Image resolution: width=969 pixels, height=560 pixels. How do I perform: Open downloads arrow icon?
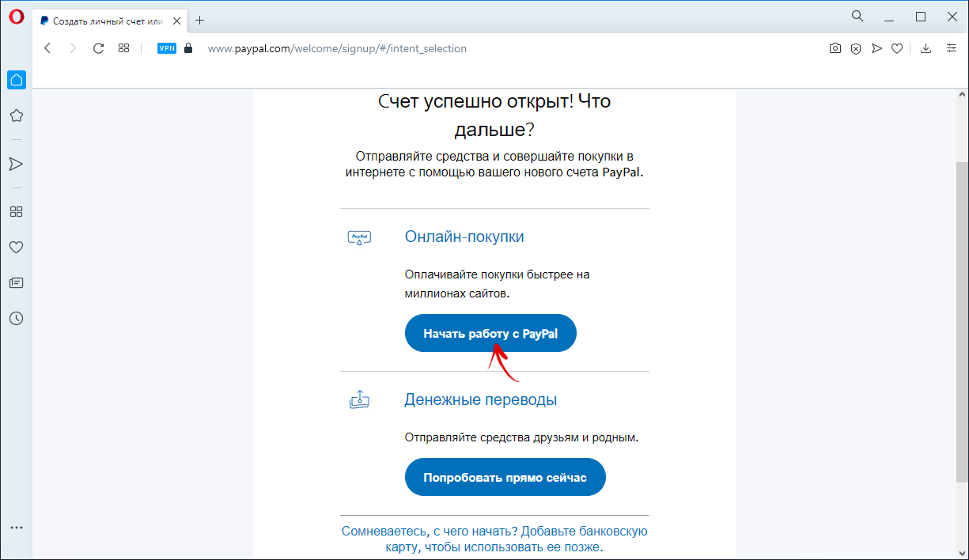[926, 48]
